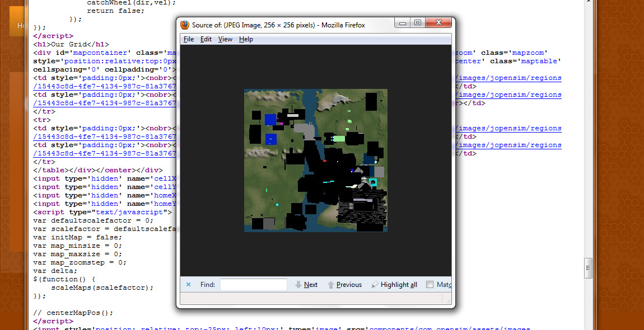Tick the Match case checkbox
Image resolution: width=644 pixels, height=330 pixels.
[430, 285]
